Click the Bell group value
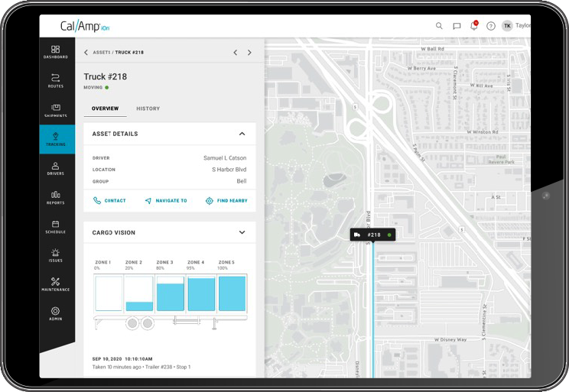This screenshot has width=569, height=392. 242,181
